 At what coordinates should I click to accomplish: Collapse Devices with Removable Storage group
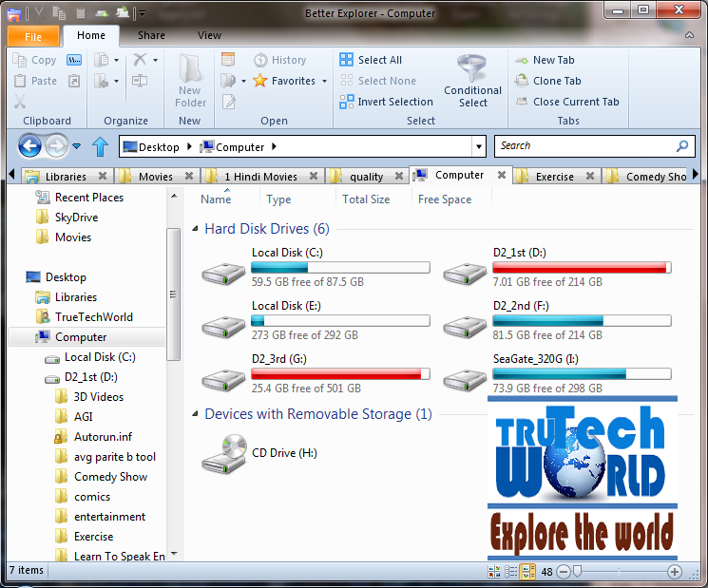coord(195,414)
